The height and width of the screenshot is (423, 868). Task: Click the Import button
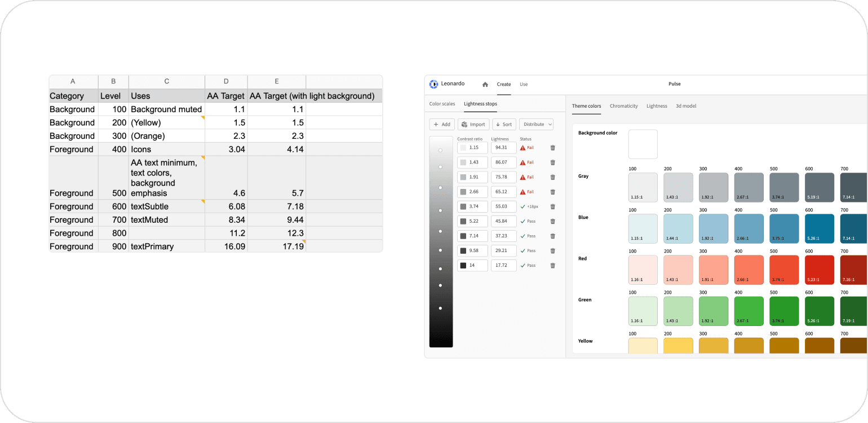(473, 124)
